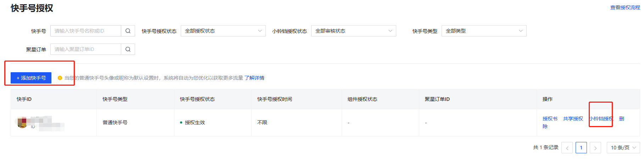Open the 10 条/页 page size dropdown
The image size is (644, 160).
623,148
